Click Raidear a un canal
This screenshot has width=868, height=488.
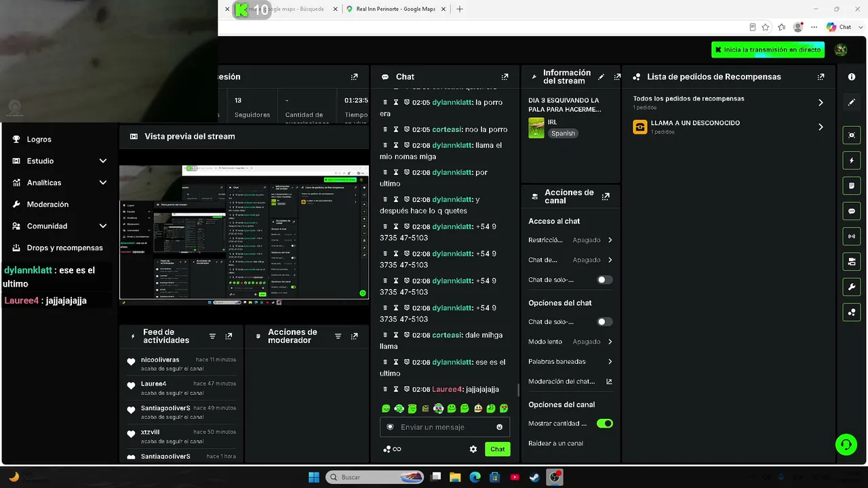555,443
